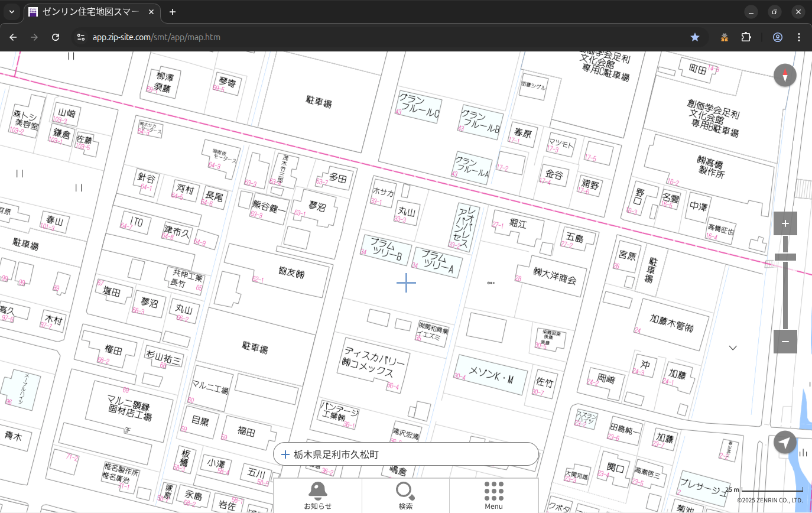Open a new browser tab
812x513 pixels.
[173, 12]
